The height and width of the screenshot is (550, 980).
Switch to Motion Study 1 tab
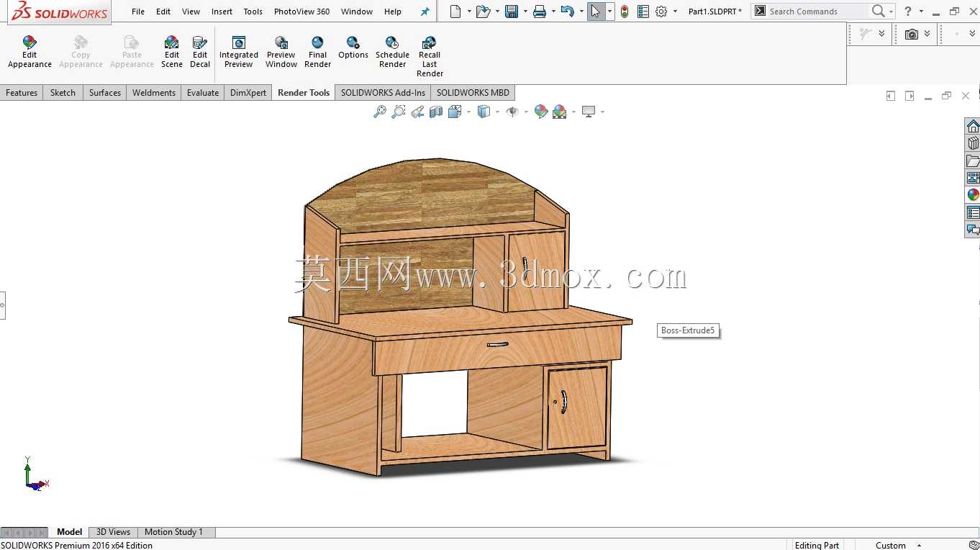click(x=173, y=532)
